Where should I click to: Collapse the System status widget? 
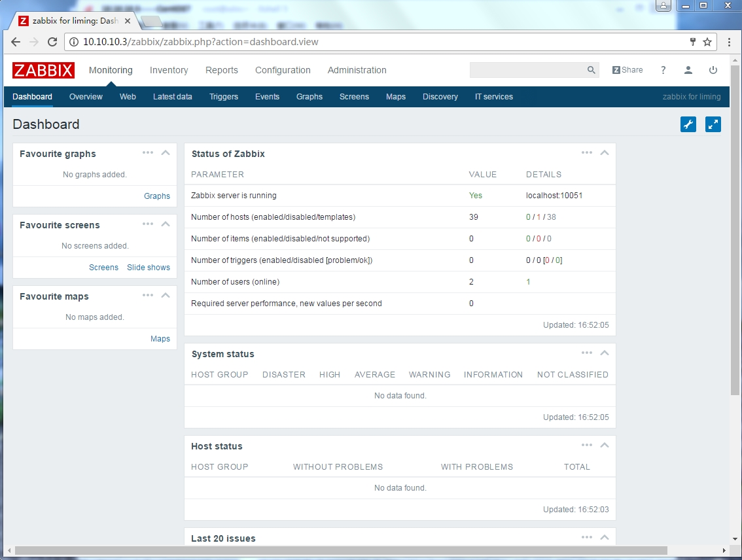pyautogui.click(x=605, y=353)
